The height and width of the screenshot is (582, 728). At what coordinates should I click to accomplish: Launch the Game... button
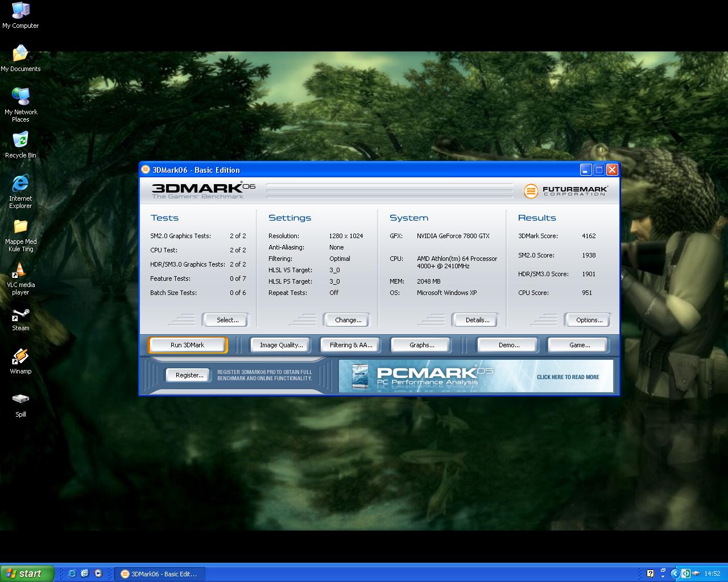tap(579, 345)
